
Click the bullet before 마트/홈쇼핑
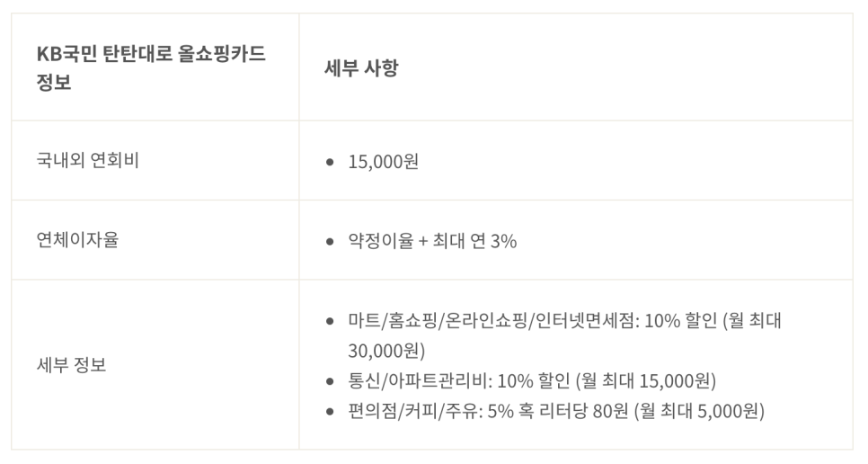point(331,321)
